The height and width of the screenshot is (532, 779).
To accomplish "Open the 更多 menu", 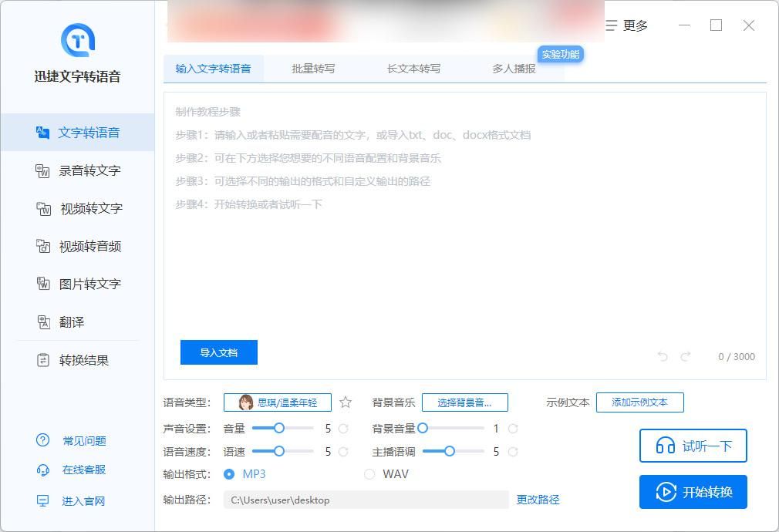I will 627,25.
